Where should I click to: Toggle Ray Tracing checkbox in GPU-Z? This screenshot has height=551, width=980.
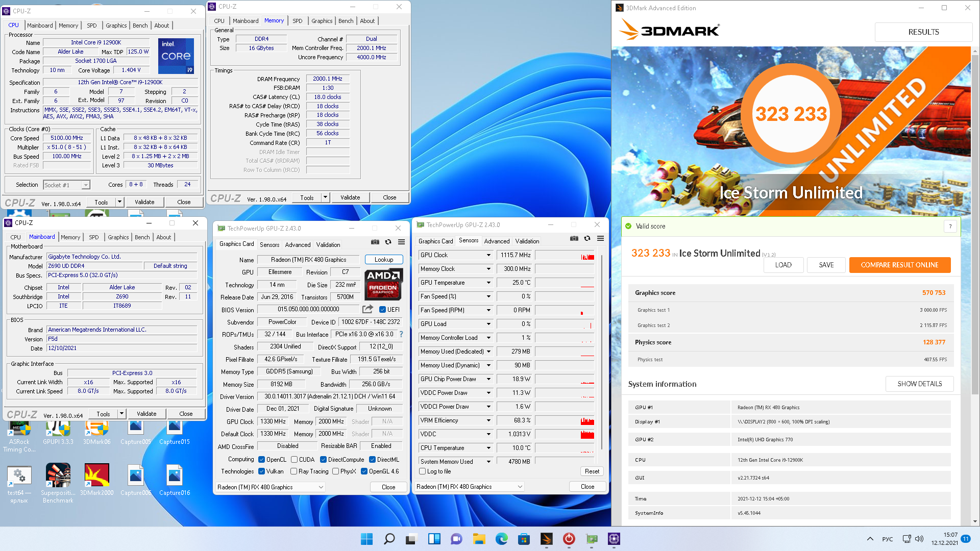point(293,471)
